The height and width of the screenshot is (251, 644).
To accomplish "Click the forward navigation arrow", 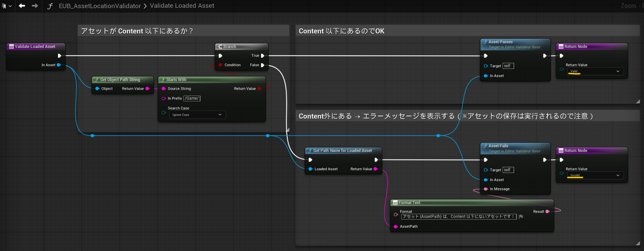I will pyautogui.click(x=35, y=6).
